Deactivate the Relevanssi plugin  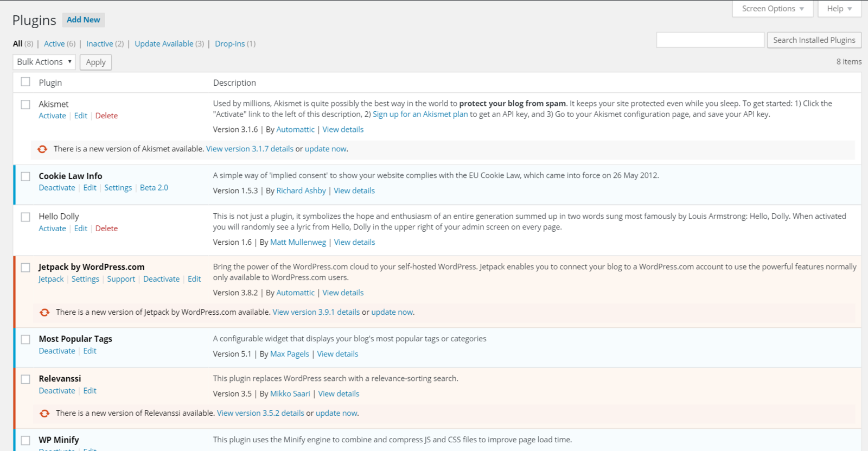tap(57, 391)
